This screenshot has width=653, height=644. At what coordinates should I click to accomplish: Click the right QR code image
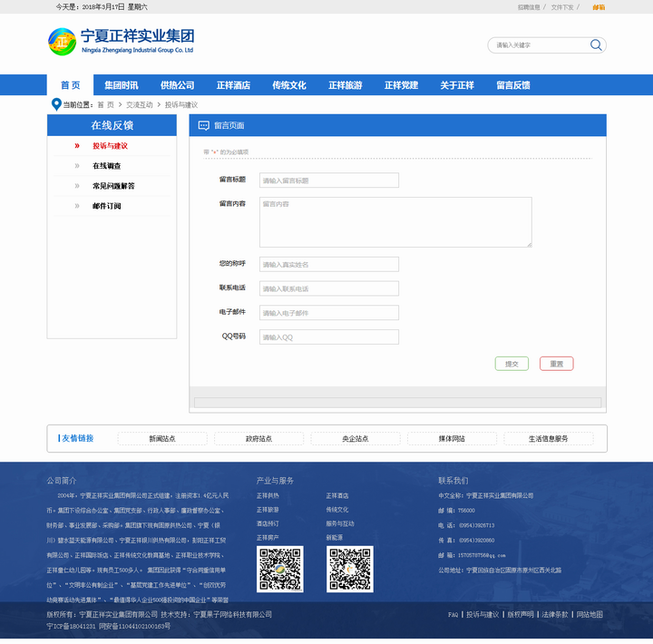[350, 569]
